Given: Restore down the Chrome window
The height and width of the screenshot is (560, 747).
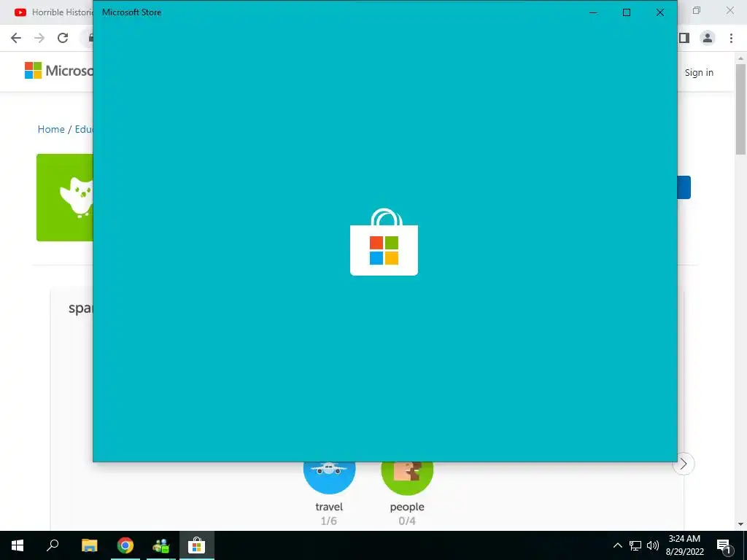Looking at the screenshot, I should pos(697,10).
